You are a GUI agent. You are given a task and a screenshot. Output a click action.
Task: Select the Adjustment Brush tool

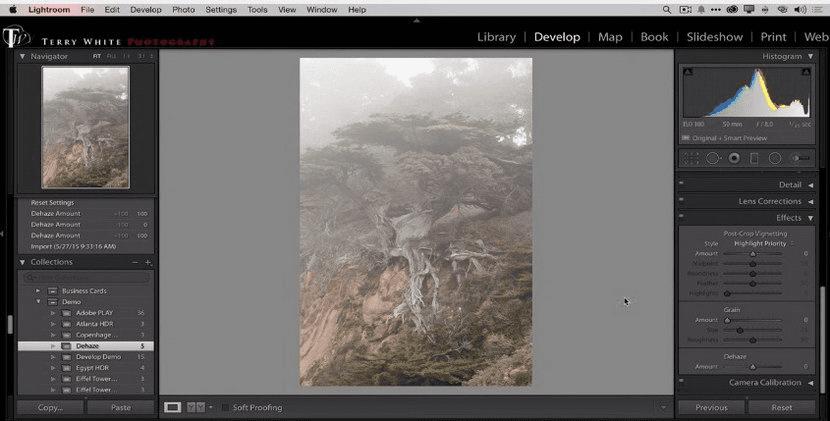[x=800, y=158]
